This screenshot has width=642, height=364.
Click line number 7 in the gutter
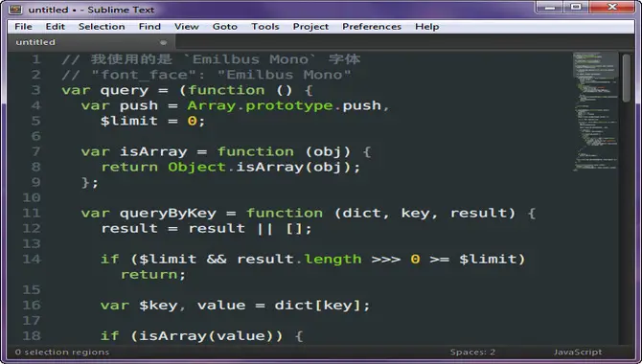click(36, 151)
